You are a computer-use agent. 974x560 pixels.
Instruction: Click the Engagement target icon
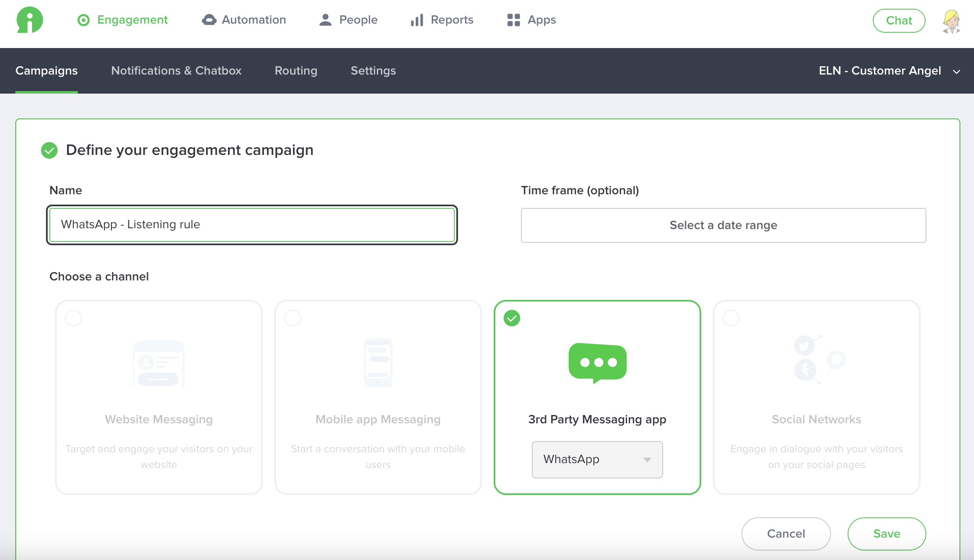click(x=84, y=20)
